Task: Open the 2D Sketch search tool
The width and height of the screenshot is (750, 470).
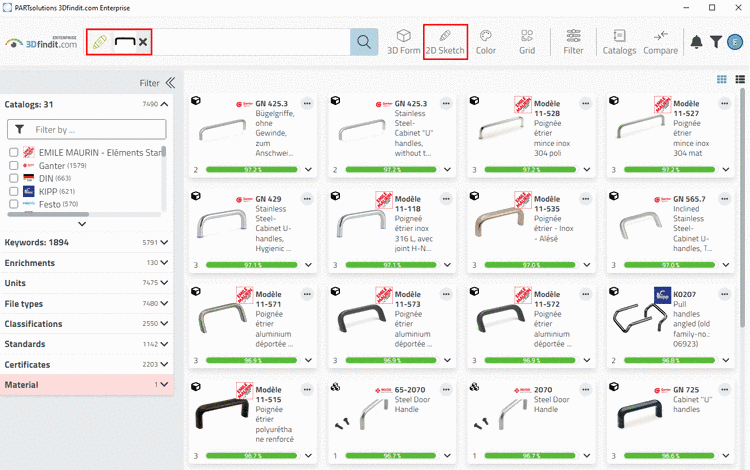Action: [445, 42]
